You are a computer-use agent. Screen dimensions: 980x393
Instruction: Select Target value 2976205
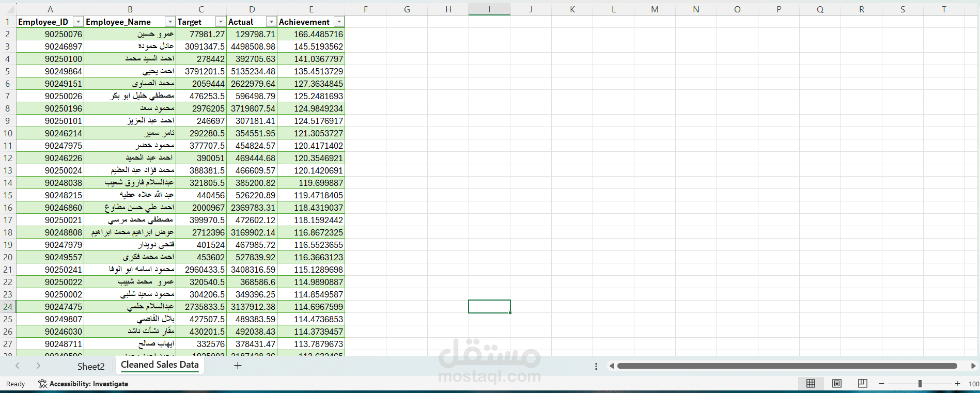coord(201,108)
